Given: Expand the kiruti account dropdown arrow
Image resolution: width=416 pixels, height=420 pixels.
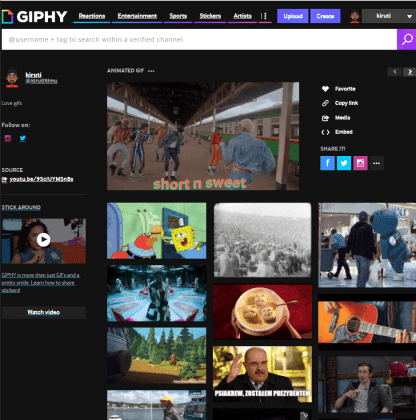Looking at the screenshot, I should pos(409,16).
